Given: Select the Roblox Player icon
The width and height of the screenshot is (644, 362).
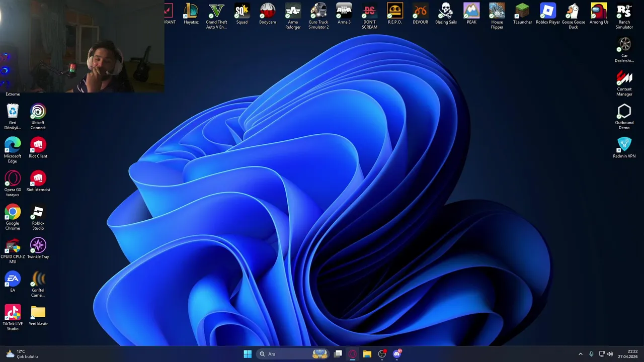Looking at the screenshot, I should click(548, 14).
